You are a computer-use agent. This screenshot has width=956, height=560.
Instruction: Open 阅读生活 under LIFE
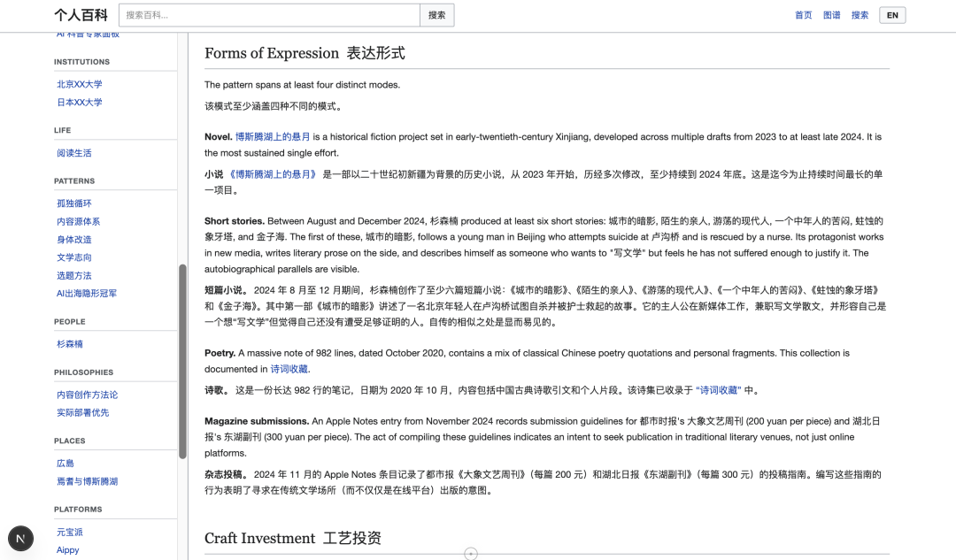point(73,153)
